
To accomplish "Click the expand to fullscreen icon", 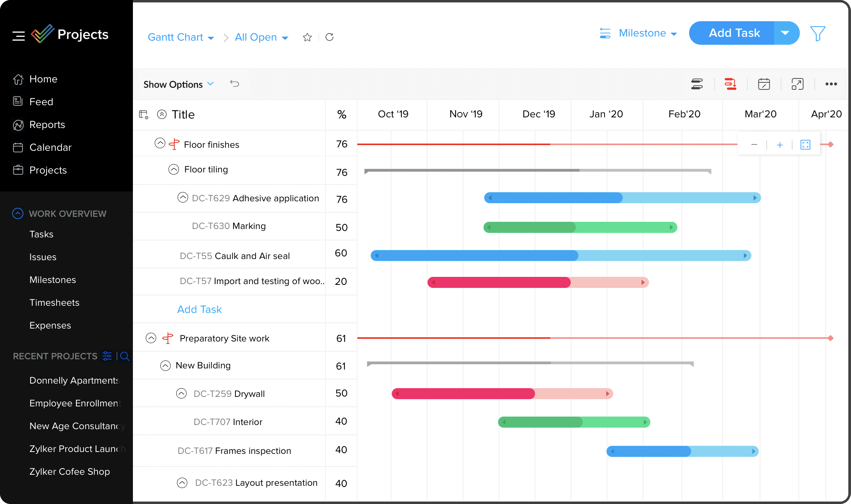I will tap(797, 84).
